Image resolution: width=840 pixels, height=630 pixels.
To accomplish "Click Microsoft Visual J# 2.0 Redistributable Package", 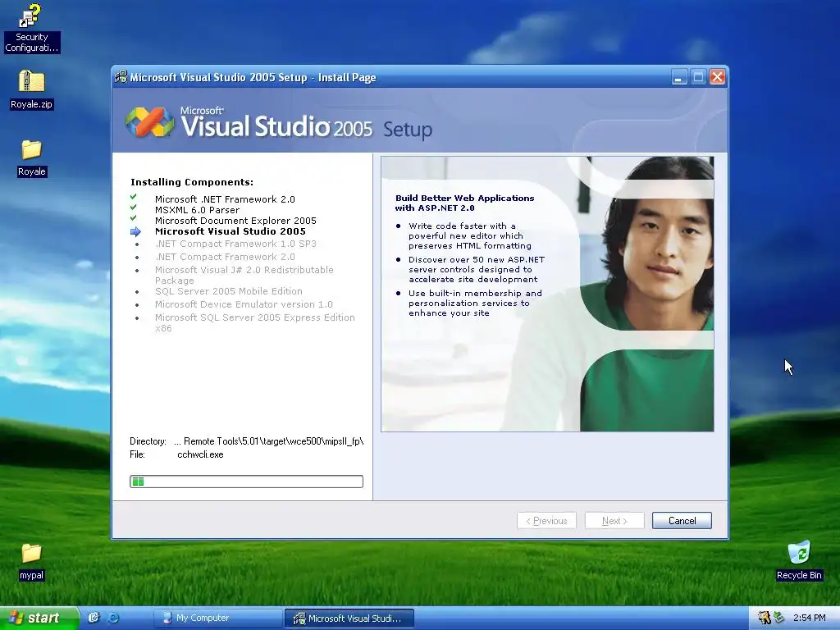I will [x=244, y=276].
